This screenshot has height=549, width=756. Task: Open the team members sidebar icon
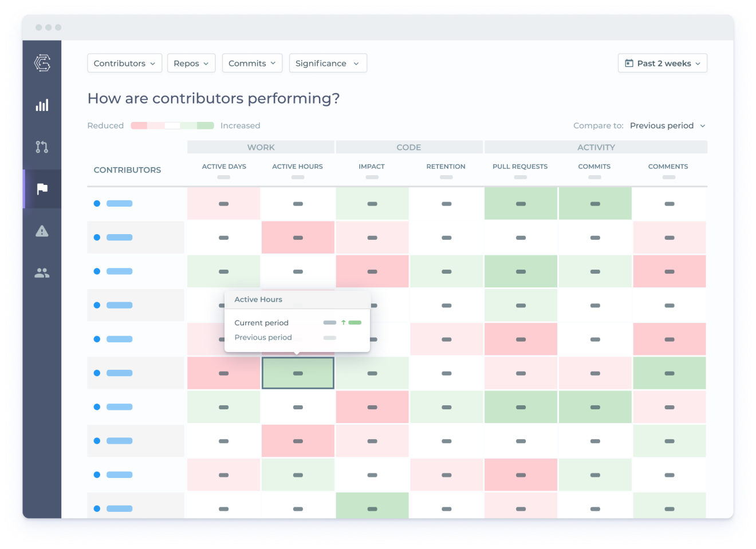[42, 273]
